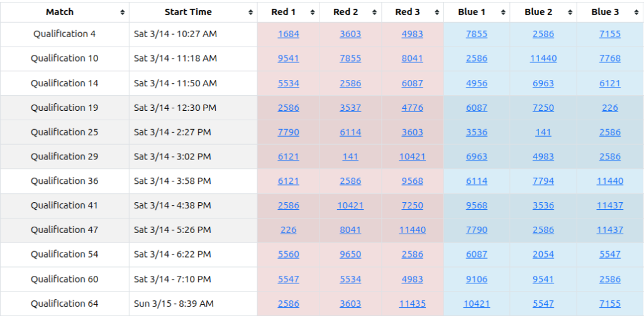Click sort arrows icon in Blue 3 header
644x318 pixels.
[x=636, y=13]
